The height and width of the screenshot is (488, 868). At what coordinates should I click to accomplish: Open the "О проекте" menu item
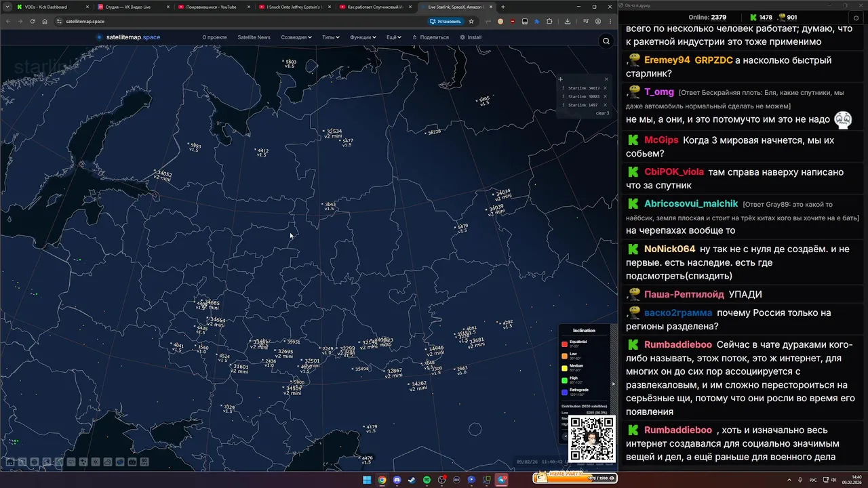click(214, 37)
